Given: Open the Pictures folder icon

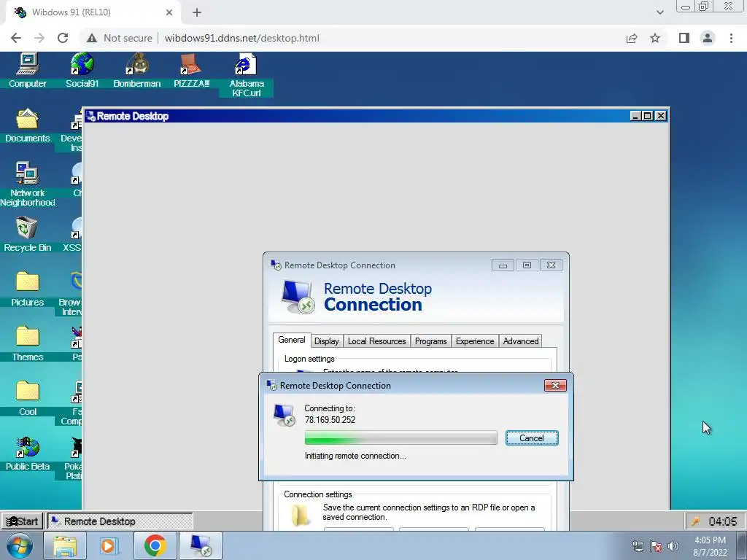Looking at the screenshot, I should (x=27, y=289).
